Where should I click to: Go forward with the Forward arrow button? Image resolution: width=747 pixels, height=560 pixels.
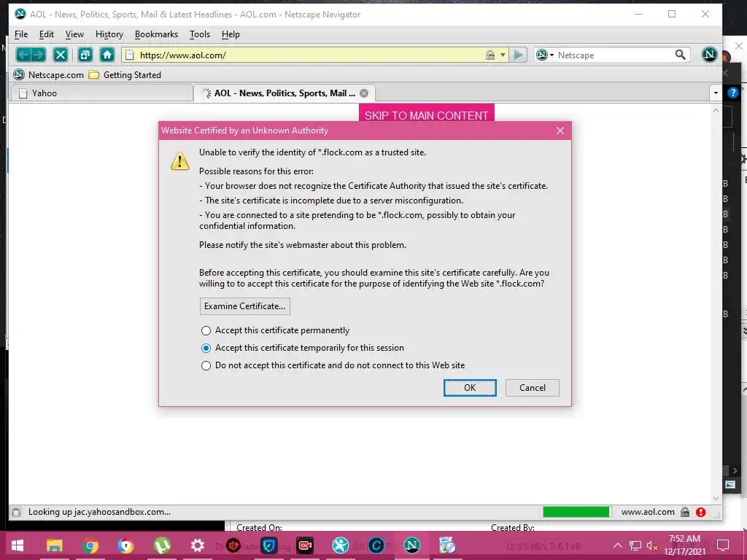click(x=39, y=55)
